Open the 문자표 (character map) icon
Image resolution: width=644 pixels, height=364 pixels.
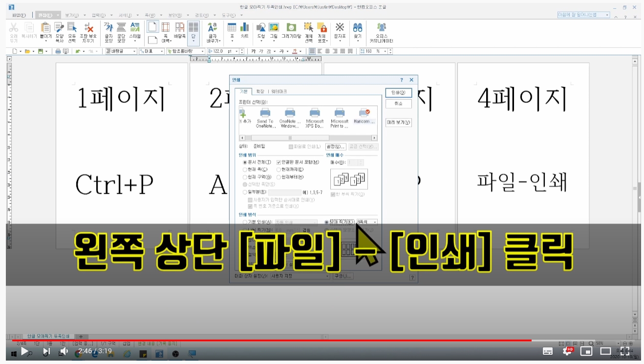click(x=340, y=28)
